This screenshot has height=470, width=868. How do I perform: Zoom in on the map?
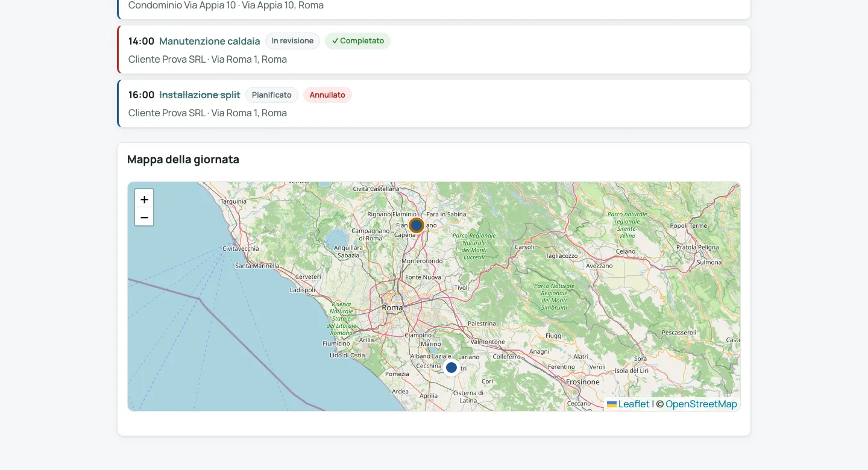coord(144,199)
